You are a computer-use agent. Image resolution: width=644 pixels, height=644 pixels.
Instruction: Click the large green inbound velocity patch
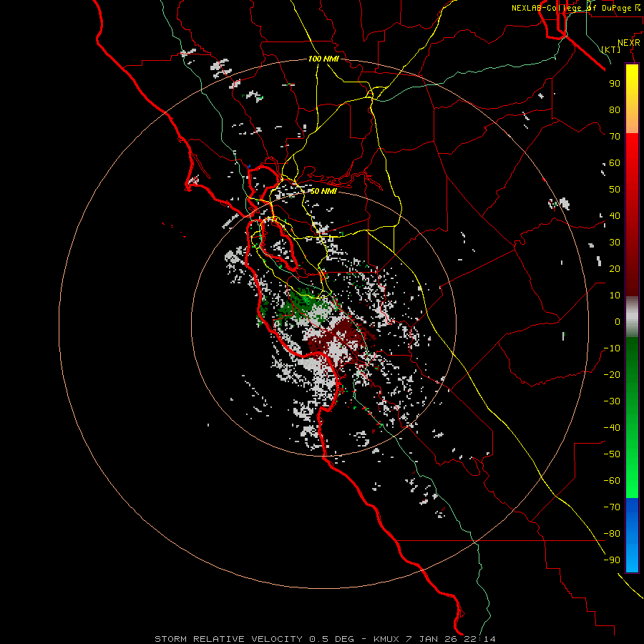click(x=304, y=305)
